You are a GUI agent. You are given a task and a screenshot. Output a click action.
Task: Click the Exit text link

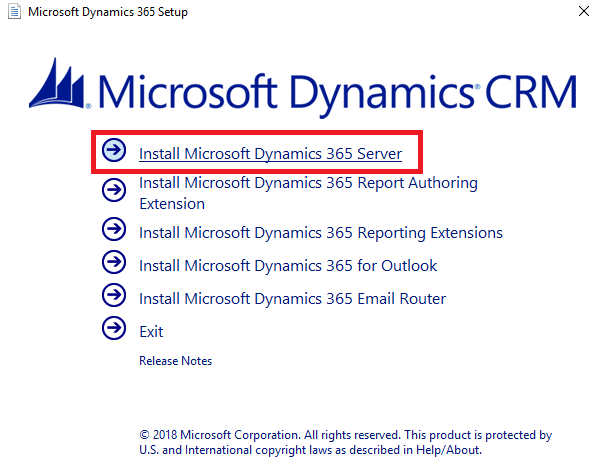151,332
